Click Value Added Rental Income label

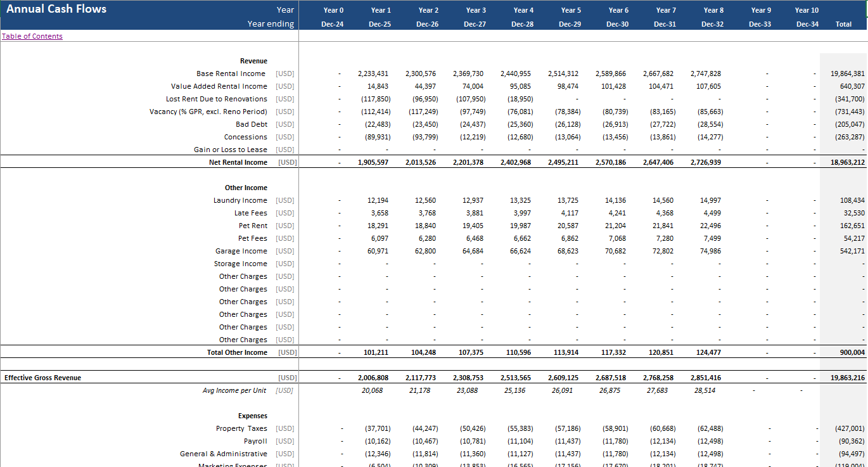point(219,86)
